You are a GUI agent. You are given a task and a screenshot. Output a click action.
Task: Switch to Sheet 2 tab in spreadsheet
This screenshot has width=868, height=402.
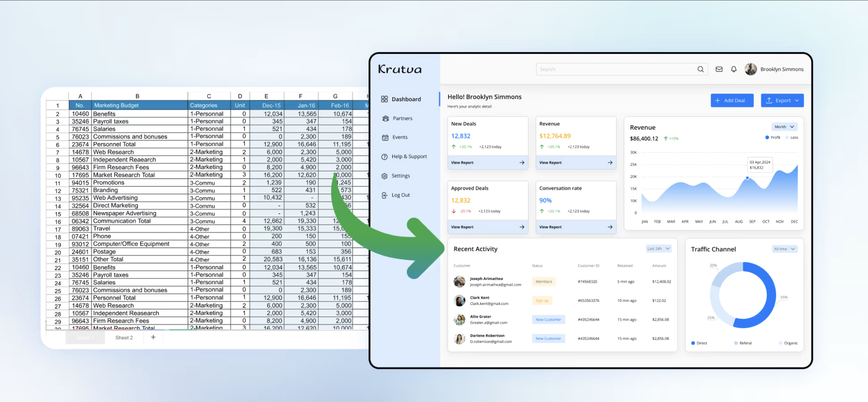tap(124, 338)
